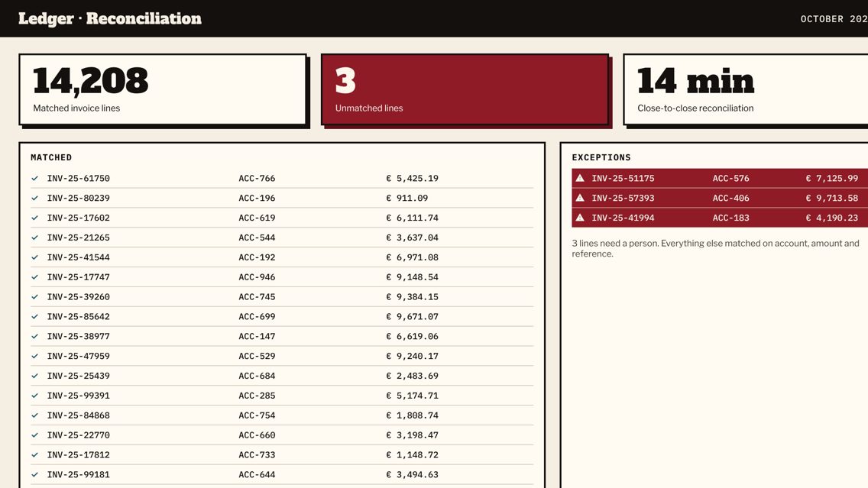Click the checkmark icon beside INV-25-17747
The width and height of the screenshot is (868, 488).
[35, 277]
